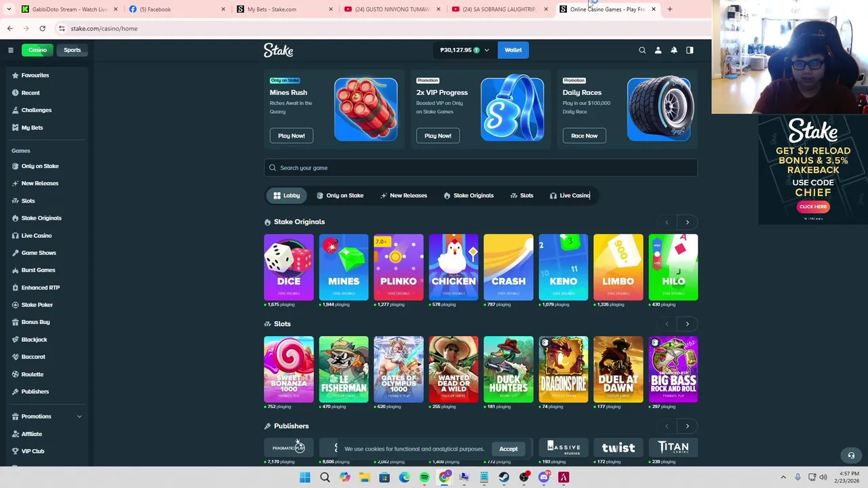The image size is (868, 488).
Task: Switch to the Sports section
Action: coord(72,50)
